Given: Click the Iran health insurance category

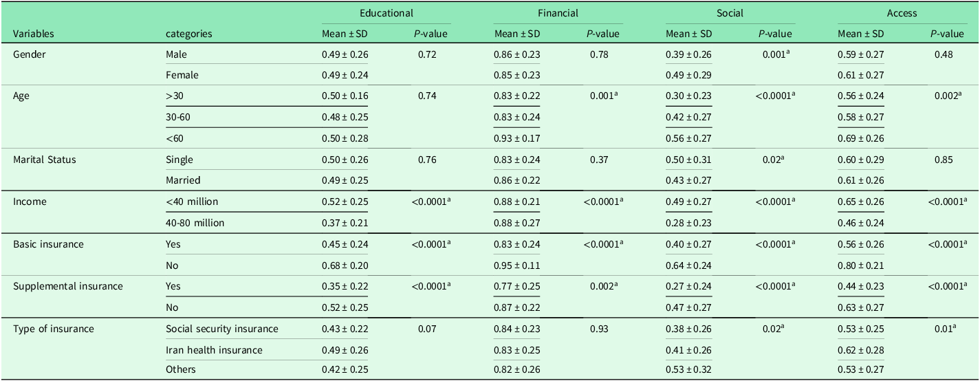Looking at the screenshot, I should 214,350.
